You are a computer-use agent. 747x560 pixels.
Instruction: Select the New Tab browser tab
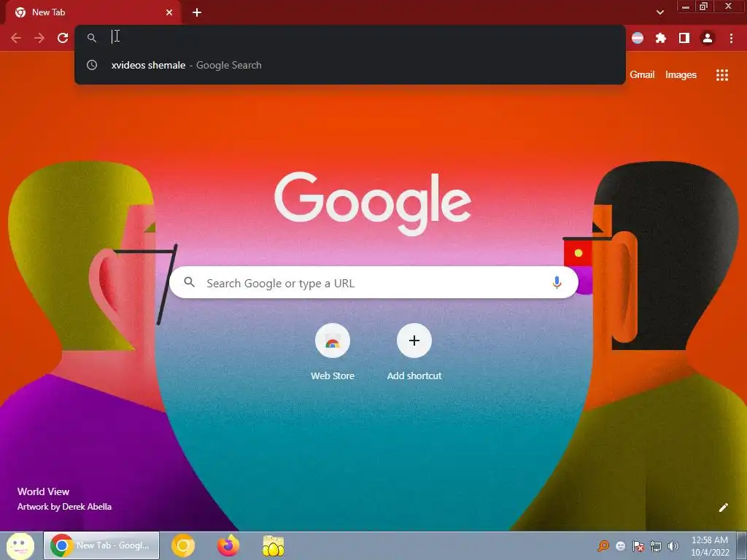point(93,12)
